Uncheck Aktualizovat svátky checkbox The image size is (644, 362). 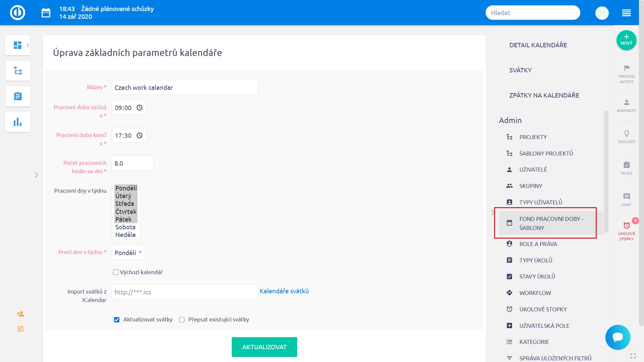pos(117,320)
